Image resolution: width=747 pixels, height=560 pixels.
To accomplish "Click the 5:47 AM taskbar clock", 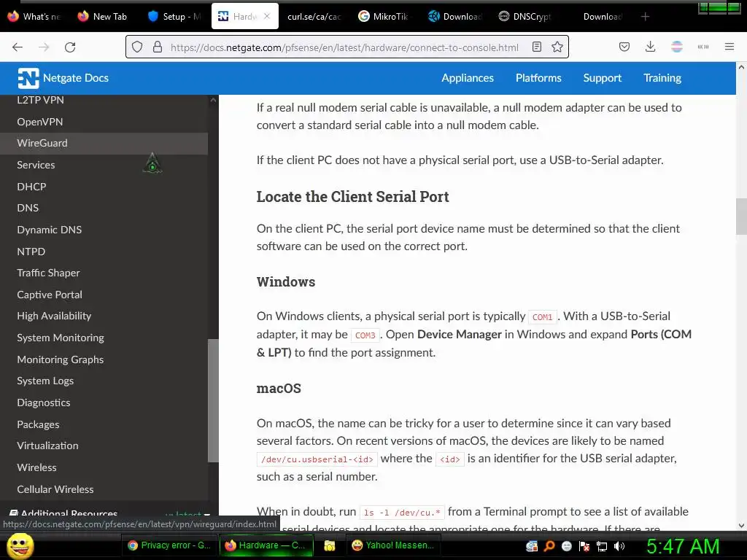I will tap(683, 546).
